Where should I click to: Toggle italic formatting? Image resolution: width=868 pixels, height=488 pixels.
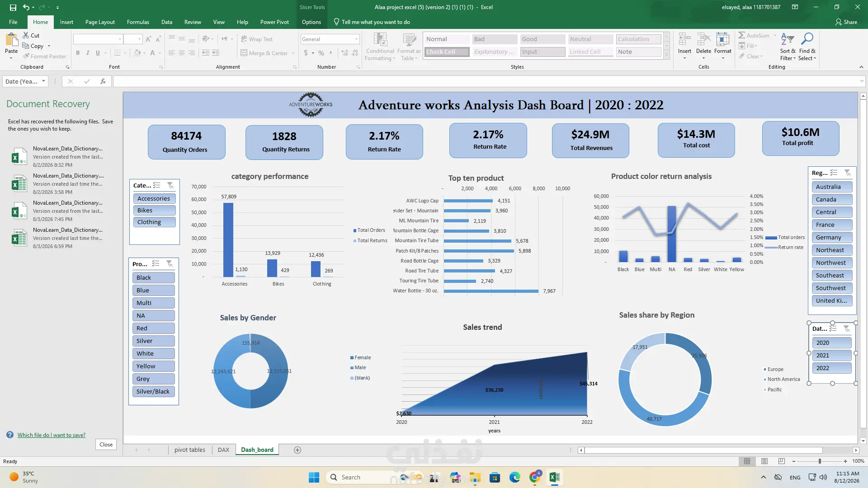[88, 53]
